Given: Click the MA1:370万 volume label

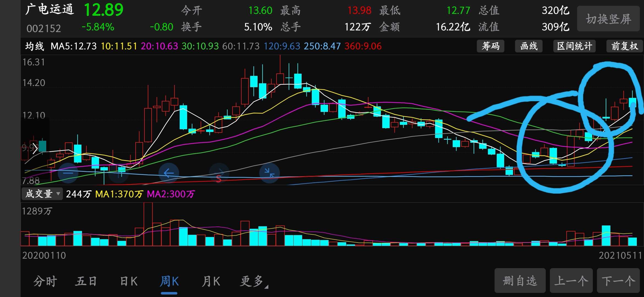Looking at the screenshot, I should tap(119, 194).
